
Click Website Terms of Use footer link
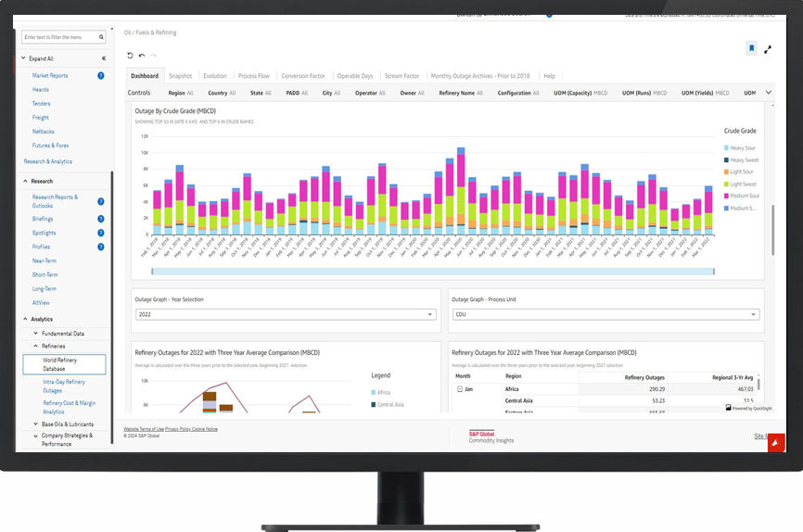[144, 429]
